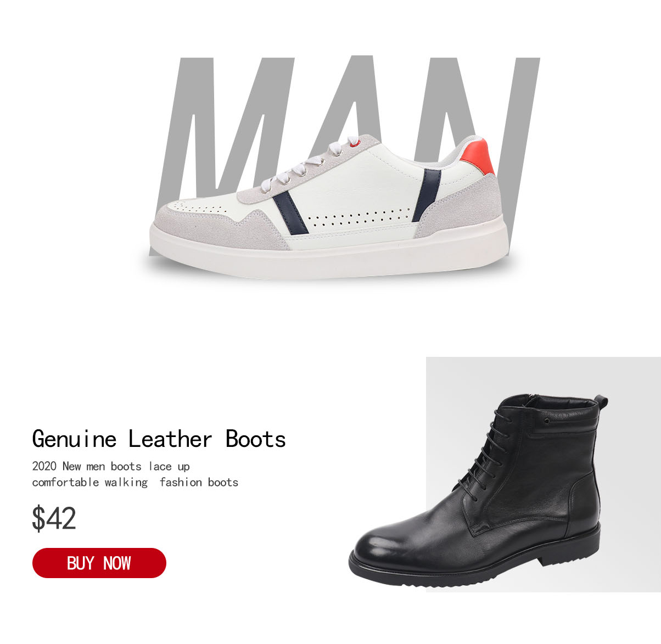Viewport: 661px width, 644px height.
Task: Click the 'comfortable walking fashion boots' line
Action: [x=135, y=482]
